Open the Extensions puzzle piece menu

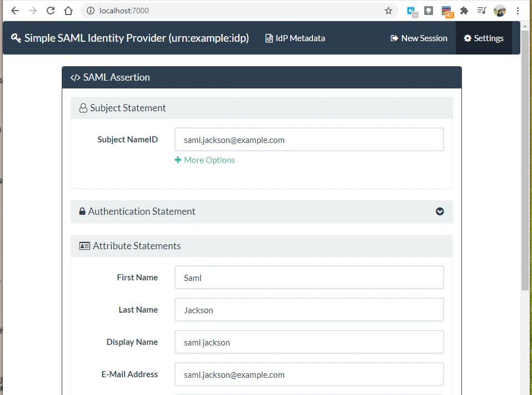click(464, 11)
